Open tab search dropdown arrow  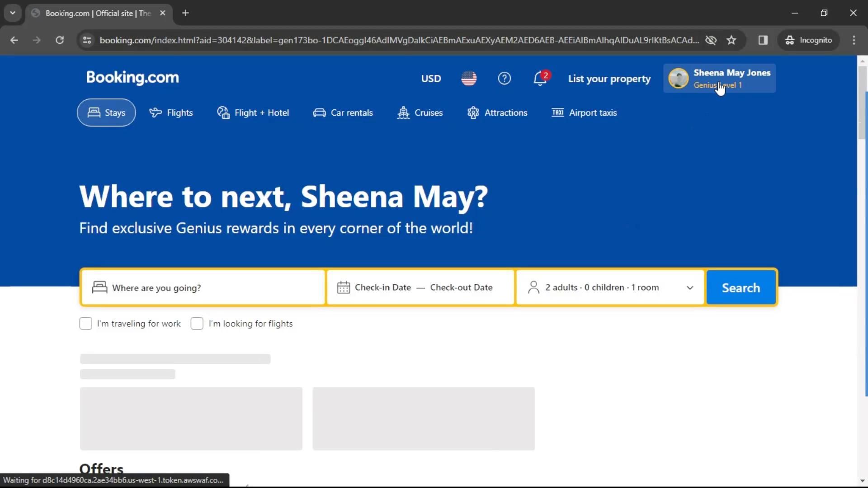click(13, 13)
